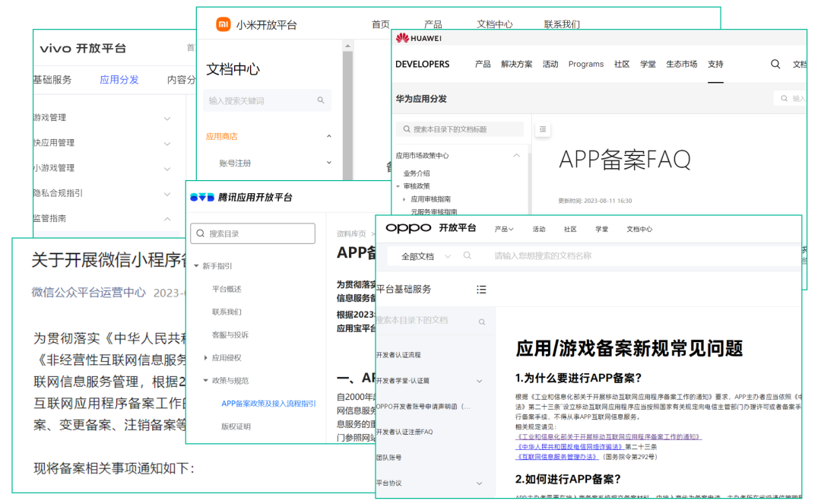The height and width of the screenshot is (504, 821).
Task: Select 政策与规范 in Tencent tree
Action: tap(230, 381)
